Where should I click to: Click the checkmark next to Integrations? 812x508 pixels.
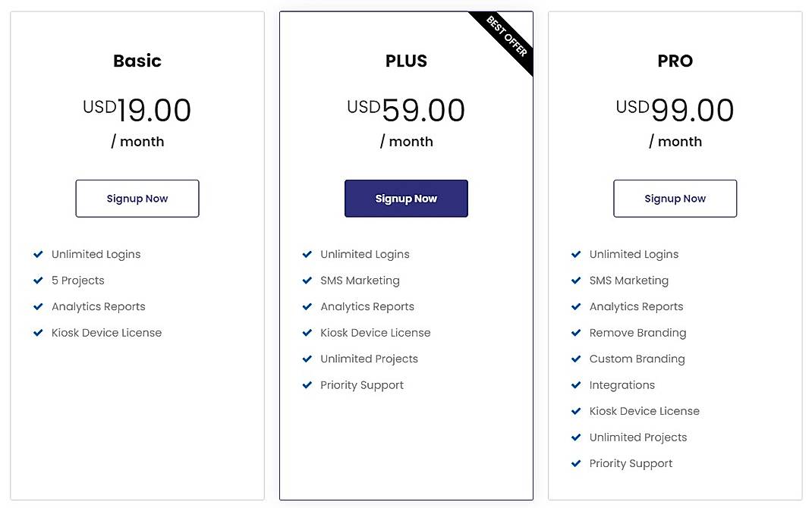[576, 384]
